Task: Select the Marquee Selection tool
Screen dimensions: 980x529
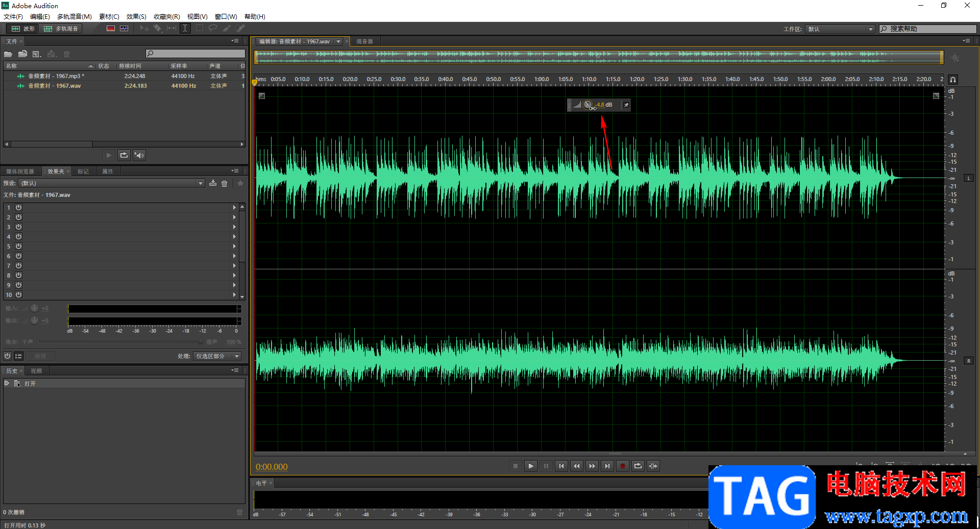Action: pos(200,29)
